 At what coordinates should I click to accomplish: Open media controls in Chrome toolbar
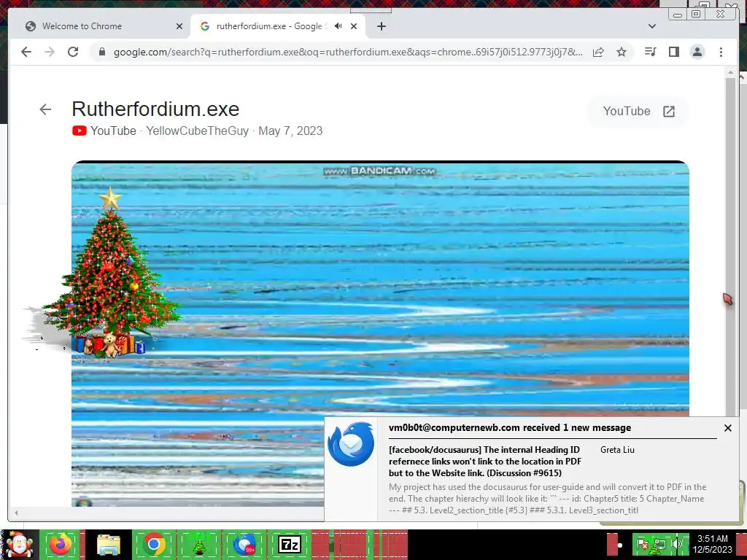pyautogui.click(x=650, y=52)
